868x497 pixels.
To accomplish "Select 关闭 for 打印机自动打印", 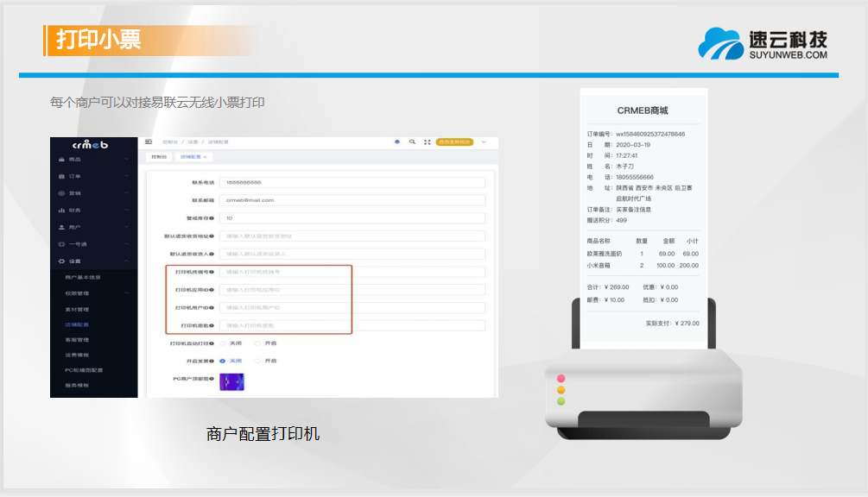I will [x=223, y=343].
